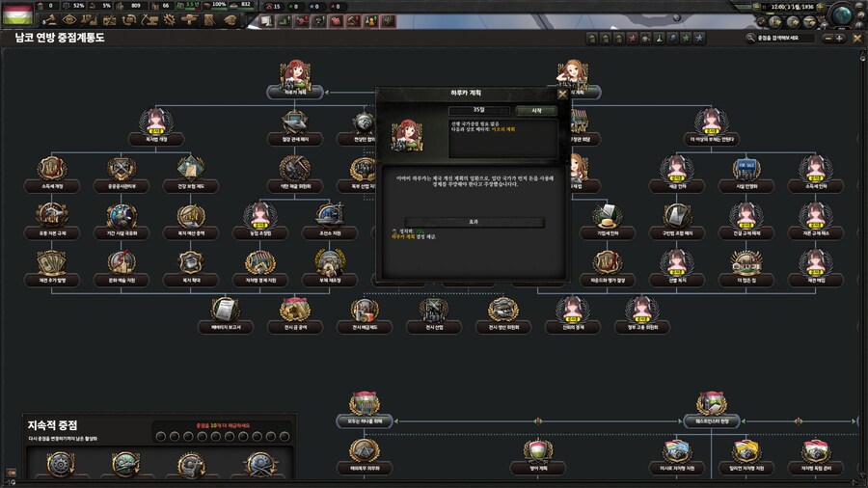Open the research flask button in top bar
Image resolution: width=868 pixels, height=488 pixels.
pyautogui.click(x=90, y=20)
